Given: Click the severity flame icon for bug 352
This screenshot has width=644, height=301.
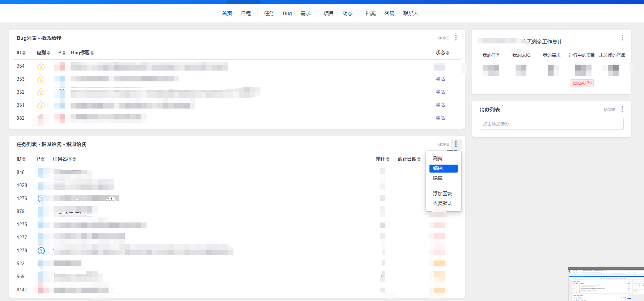Looking at the screenshot, I should tap(41, 92).
